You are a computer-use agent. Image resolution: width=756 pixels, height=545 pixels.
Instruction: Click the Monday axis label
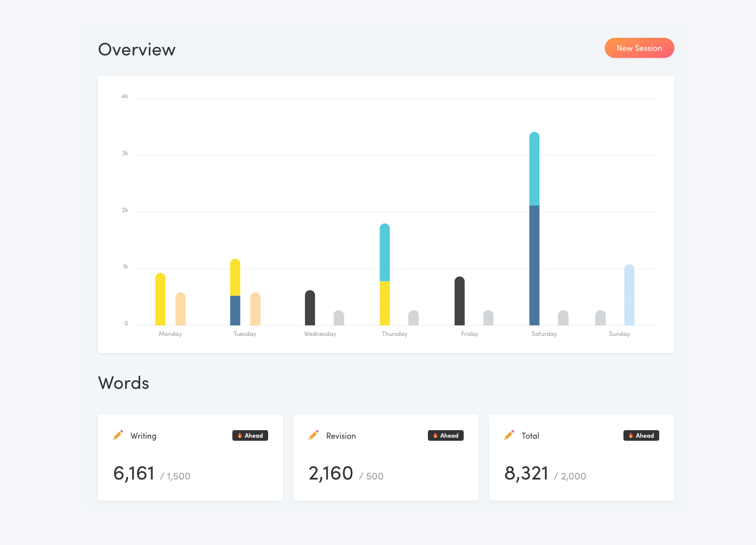coord(170,334)
